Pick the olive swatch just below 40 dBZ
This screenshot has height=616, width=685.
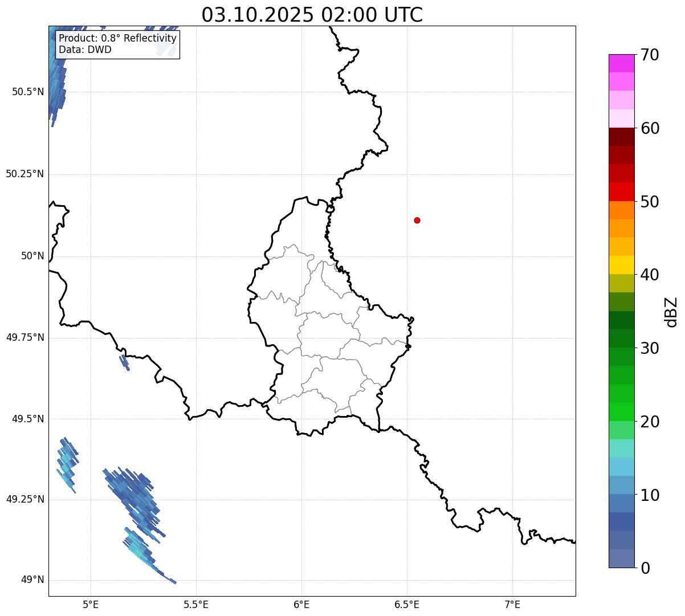click(621, 283)
